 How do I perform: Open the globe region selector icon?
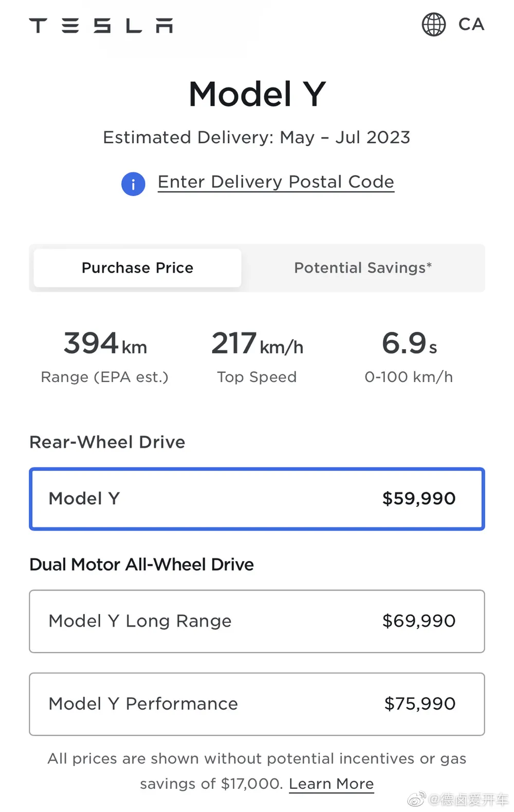pyautogui.click(x=433, y=24)
